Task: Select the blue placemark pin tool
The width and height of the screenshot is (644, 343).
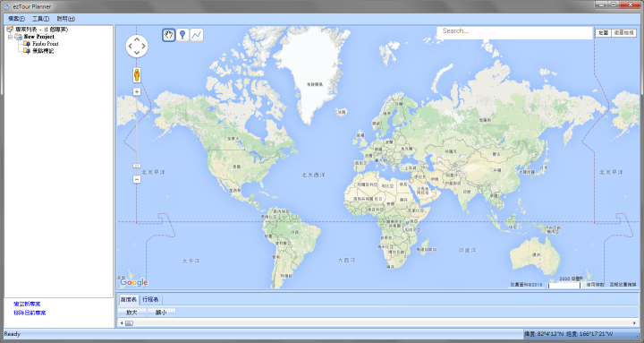Action: point(182,35)
